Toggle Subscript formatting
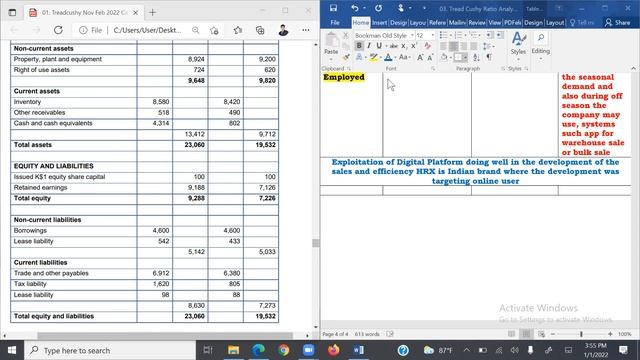The width and height of the screenshot is (640, 360). pyautogui.click(x=404, y=46)
